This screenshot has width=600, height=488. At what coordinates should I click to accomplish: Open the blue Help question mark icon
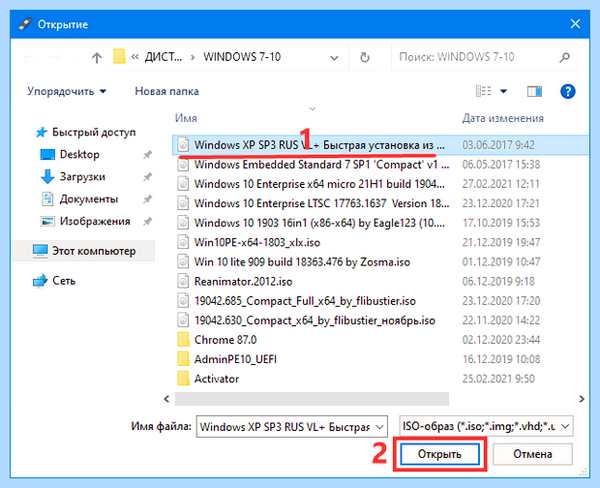[x=567, y=91]
